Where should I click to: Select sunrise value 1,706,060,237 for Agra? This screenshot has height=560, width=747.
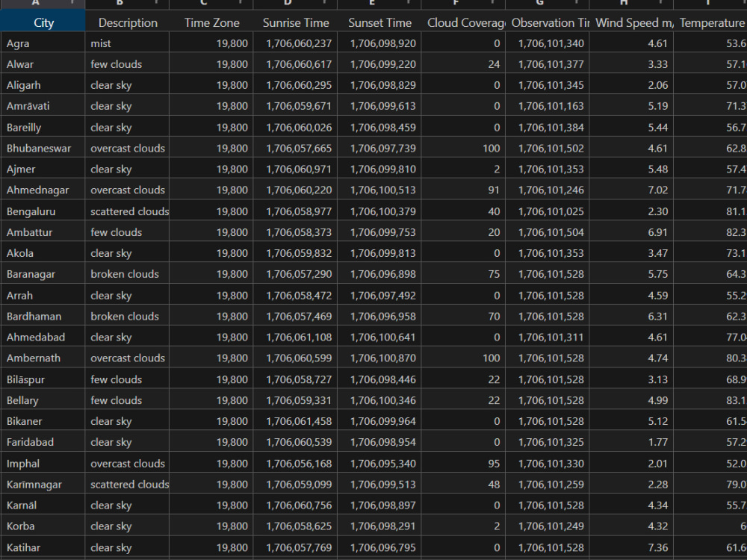[x=295, y=43]
